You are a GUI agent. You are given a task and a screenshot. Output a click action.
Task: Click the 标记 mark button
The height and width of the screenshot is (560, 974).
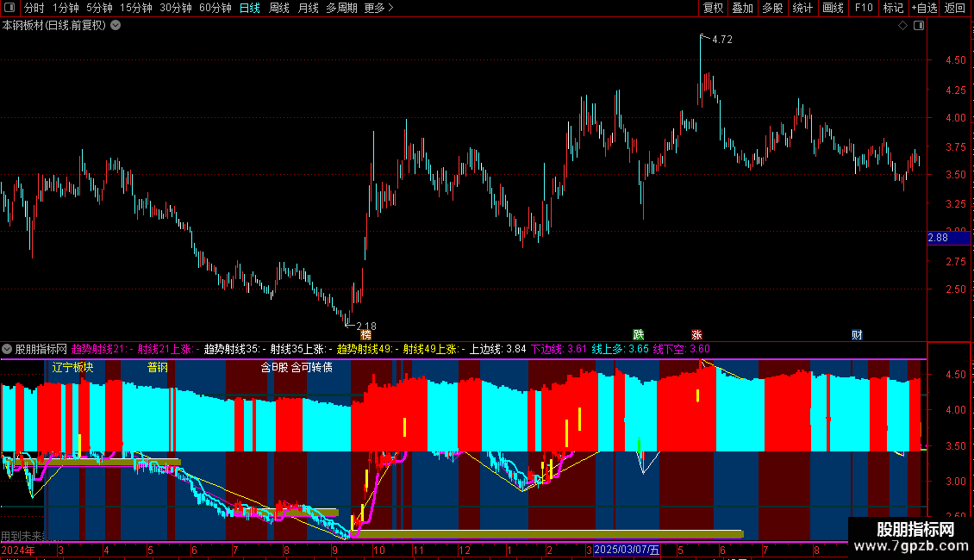893,8
